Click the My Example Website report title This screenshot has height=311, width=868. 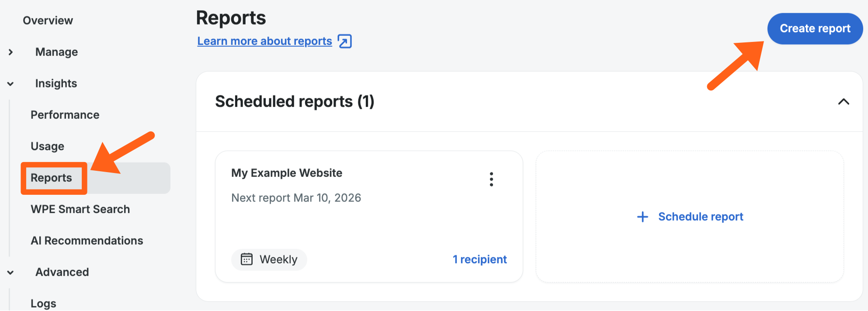coord(286,173)
